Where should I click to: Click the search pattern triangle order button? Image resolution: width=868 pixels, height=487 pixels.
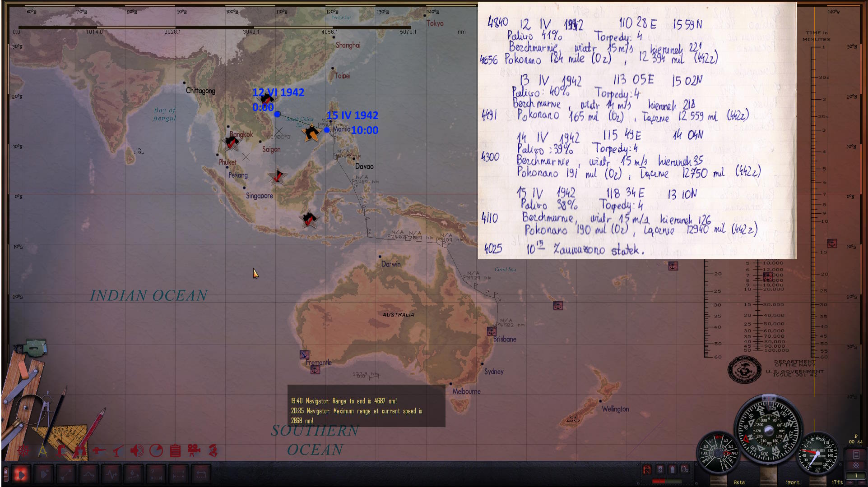coord(88,474)
